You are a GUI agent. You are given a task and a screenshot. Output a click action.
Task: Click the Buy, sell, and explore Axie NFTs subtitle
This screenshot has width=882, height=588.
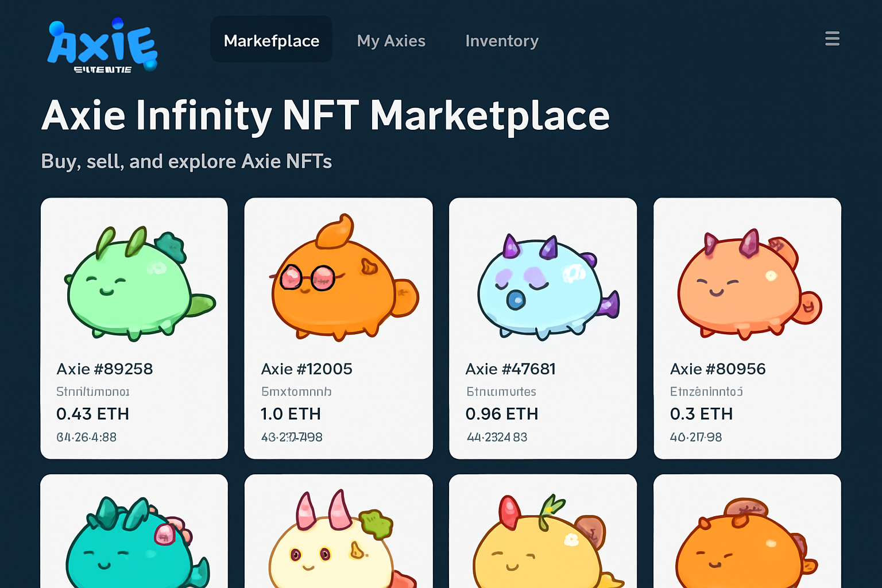(x=186, y=161)
